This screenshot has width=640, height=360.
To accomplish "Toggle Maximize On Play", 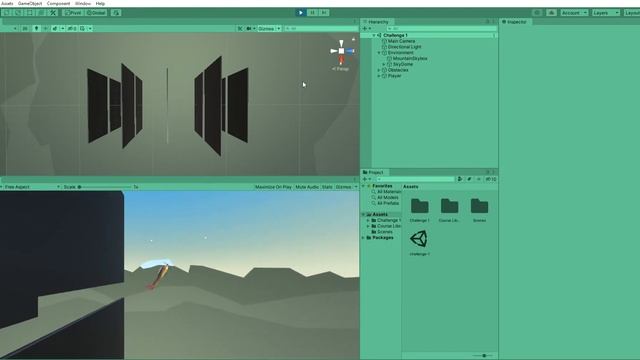I will pos(273,187).
